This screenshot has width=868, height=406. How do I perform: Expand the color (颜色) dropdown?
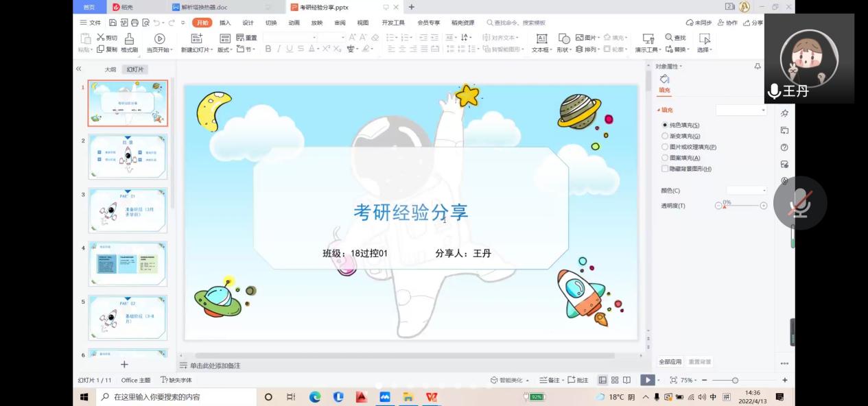pyautogui.click(x=747, y=190)
